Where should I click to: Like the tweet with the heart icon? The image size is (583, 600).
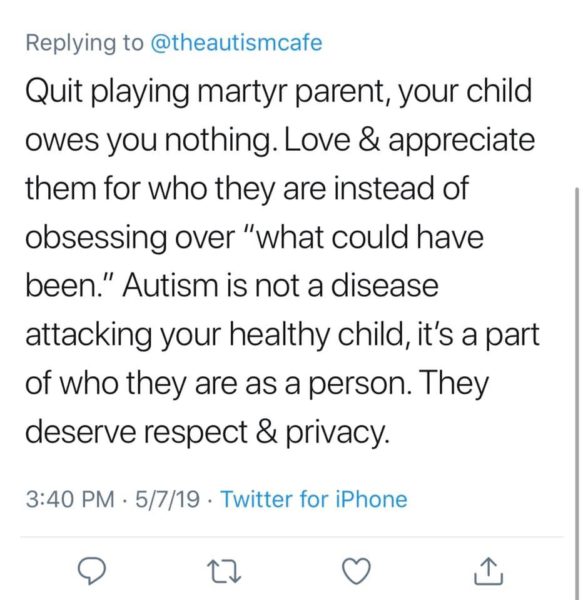[x=356, y=571]
